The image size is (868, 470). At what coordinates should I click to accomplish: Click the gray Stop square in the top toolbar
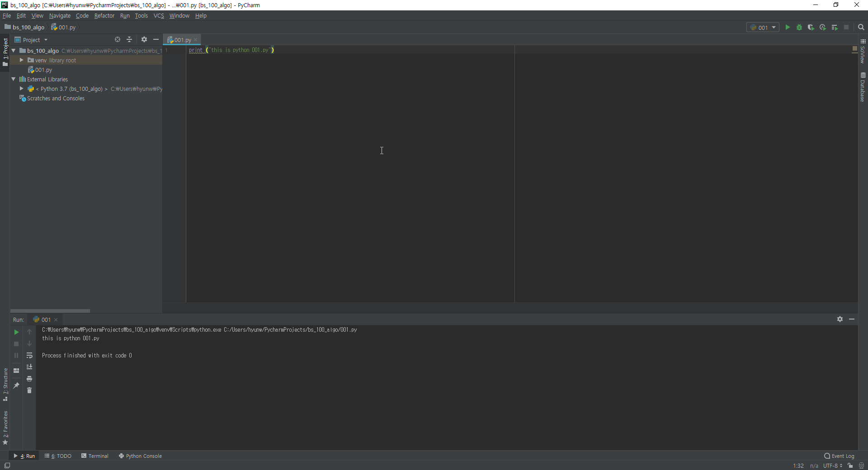846,28
